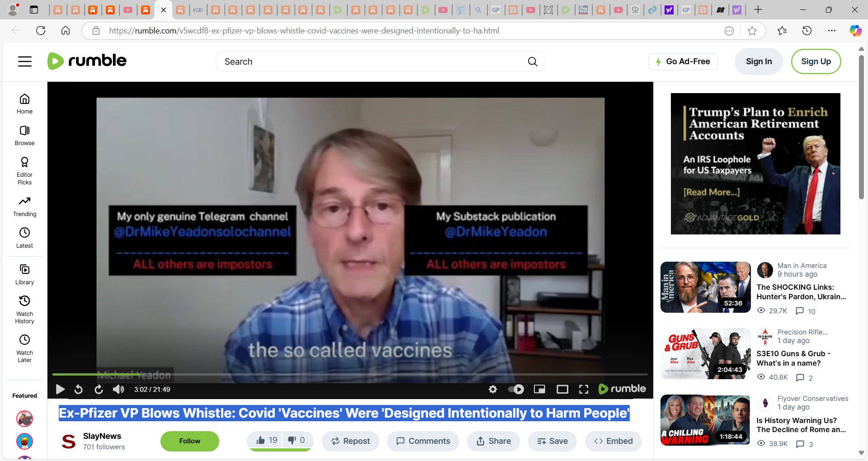This screenshot has height=461, width=868.
Task: Click the search magnifier icon
Action: pyautogui.click(x=533, y=61)
